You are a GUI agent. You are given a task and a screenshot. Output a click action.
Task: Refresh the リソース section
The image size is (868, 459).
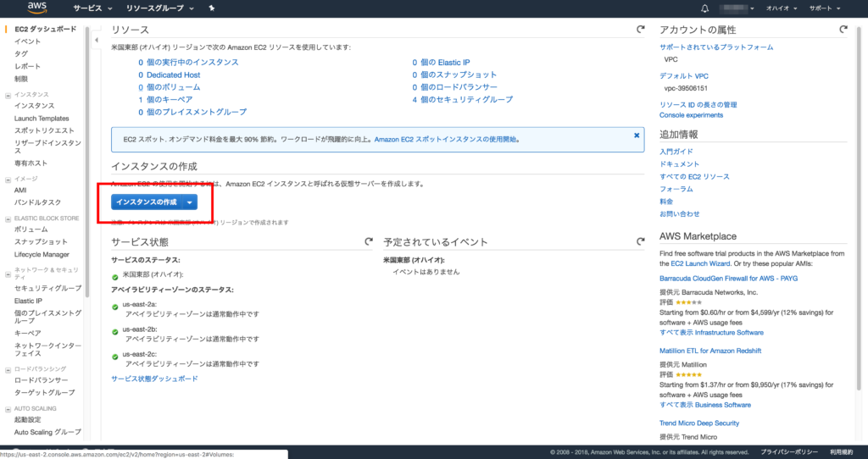[x=640, y=30]
